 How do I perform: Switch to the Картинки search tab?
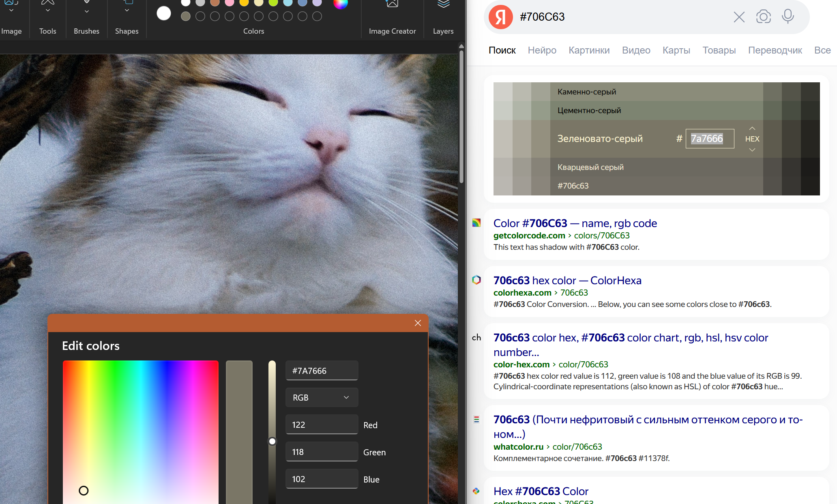pyautogui.click(x=589, y=50)
